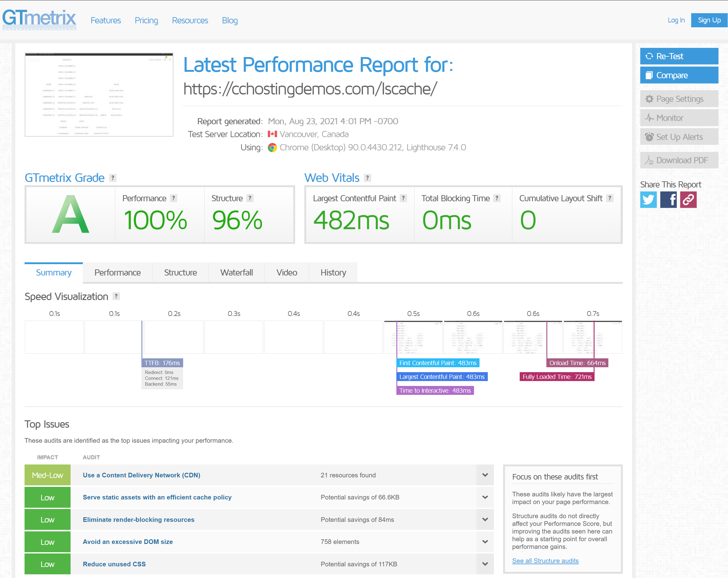Expand the Use a CDN audit row
The height and width of the screenshot is (578, 728).
[485, 475]
